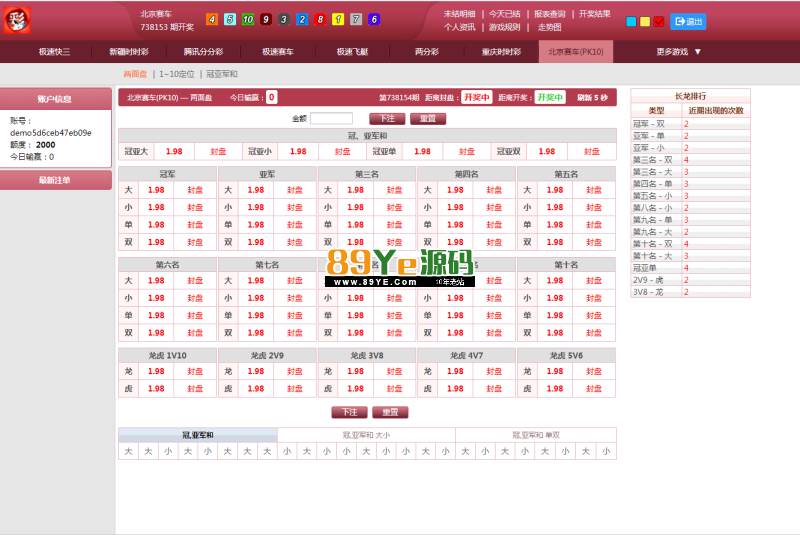Click the purple number 6 ball
The width and height of the screenshot is (800, 535).
pyautogui.click(x=374, y=19)
